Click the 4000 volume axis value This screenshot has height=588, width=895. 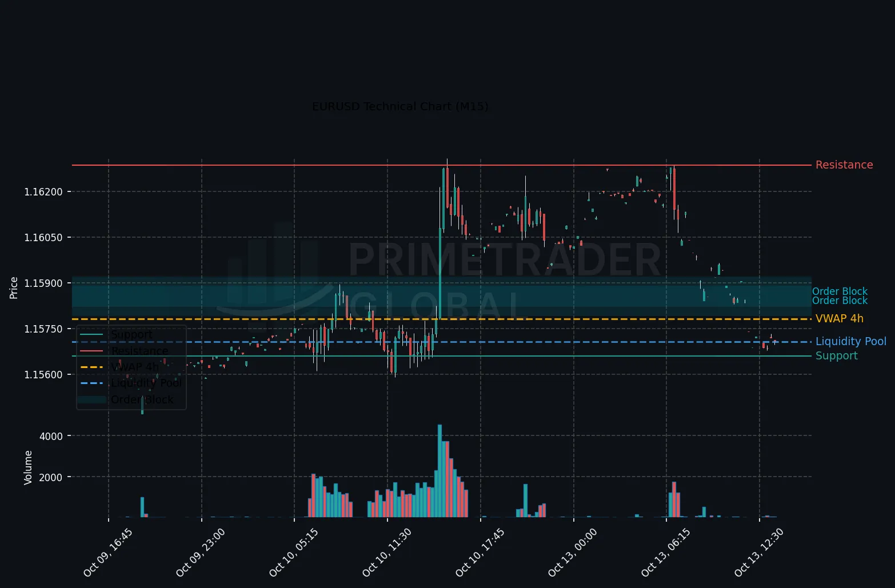pyautogui.click(x=51, y=437)
